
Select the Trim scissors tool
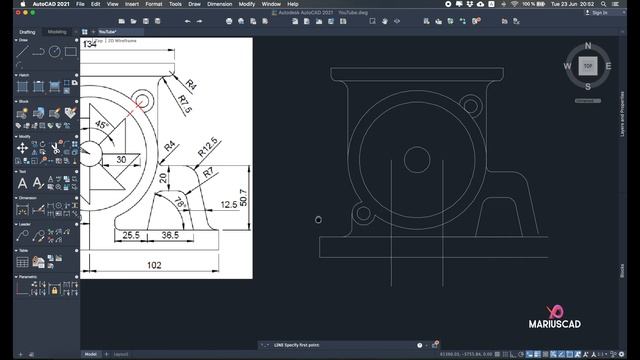55,148
